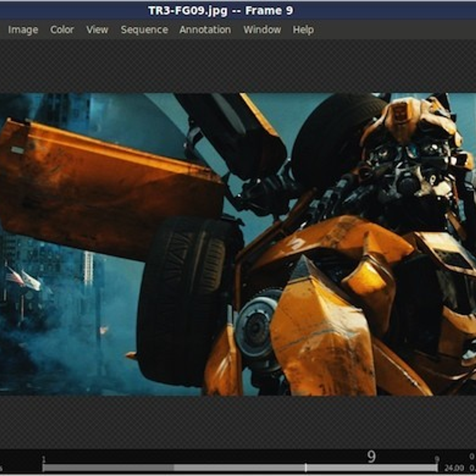Open the Annotation menu
Viewport: 476px width, 476px height.
pyautogui.click(x=205, y=30)
